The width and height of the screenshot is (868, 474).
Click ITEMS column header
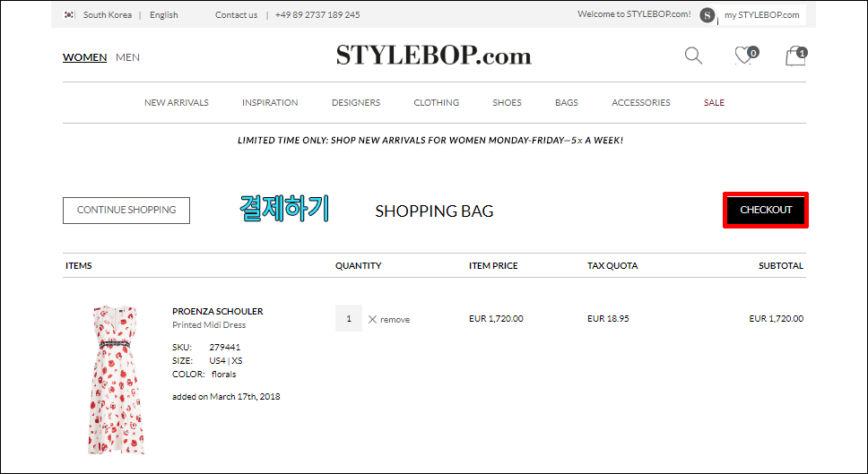click(79, 266)
